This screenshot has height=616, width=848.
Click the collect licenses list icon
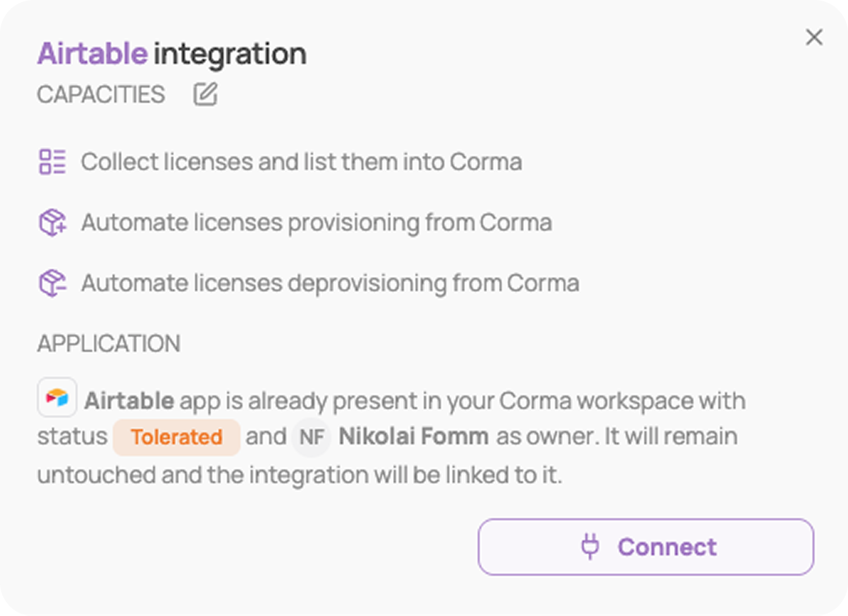52,162
